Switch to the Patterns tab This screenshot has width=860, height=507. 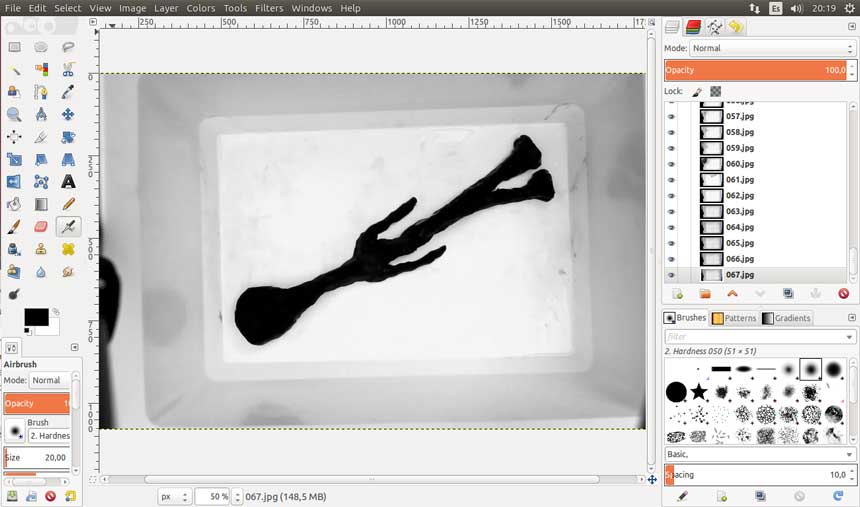734,318
